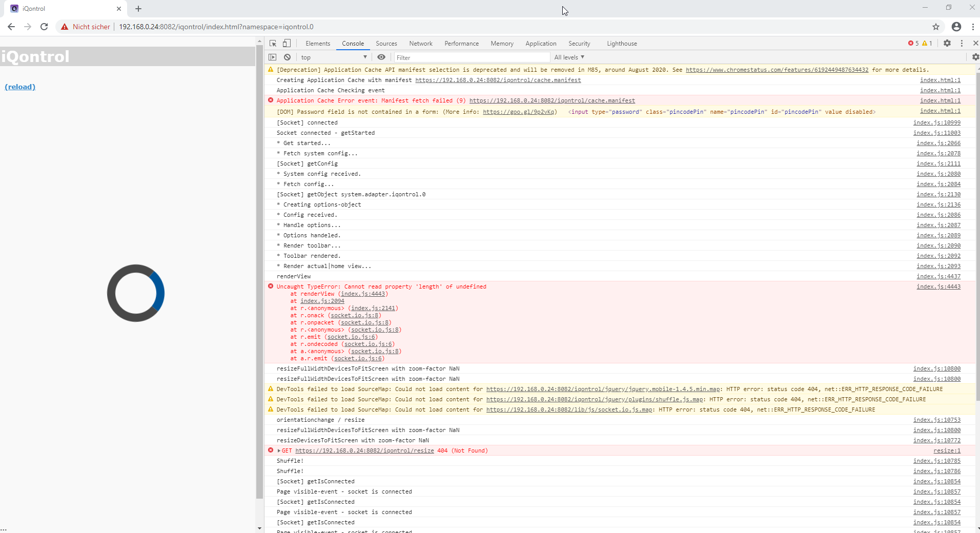Open the cache.manifest link in the Creating Application Cache line

[x=498, y=80]
